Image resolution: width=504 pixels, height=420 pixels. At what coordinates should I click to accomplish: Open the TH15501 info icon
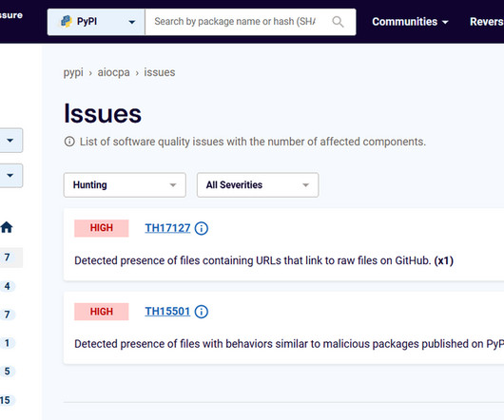(x=202, y=312)
